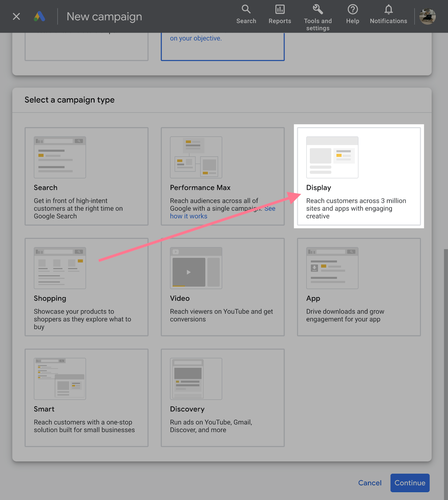Click the Performance Max illustration
The image size is (448, 500).
(196, 157)
